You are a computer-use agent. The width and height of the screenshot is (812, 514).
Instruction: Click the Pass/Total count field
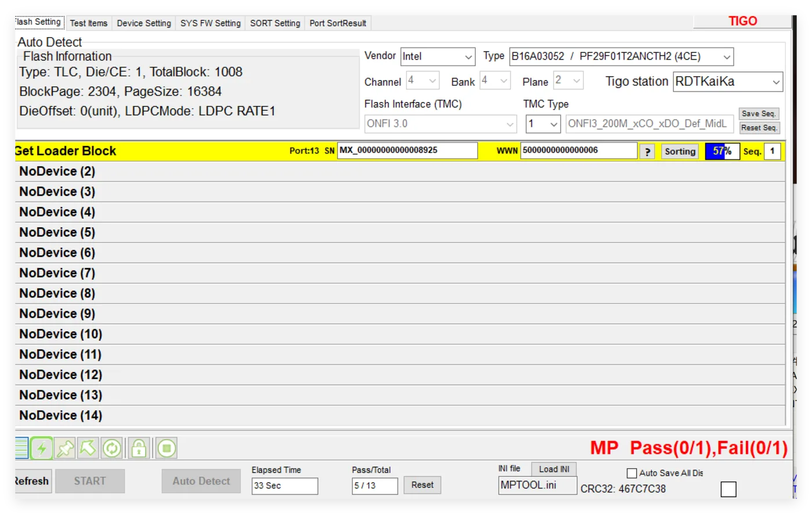[375, 486]
